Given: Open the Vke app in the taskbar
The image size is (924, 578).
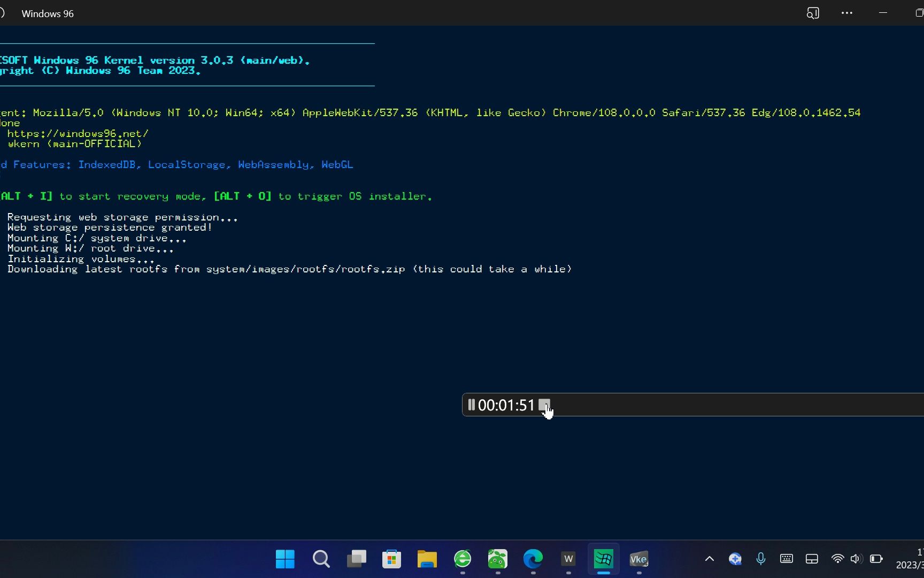Looking at the screenshot, I should point(639,559).
